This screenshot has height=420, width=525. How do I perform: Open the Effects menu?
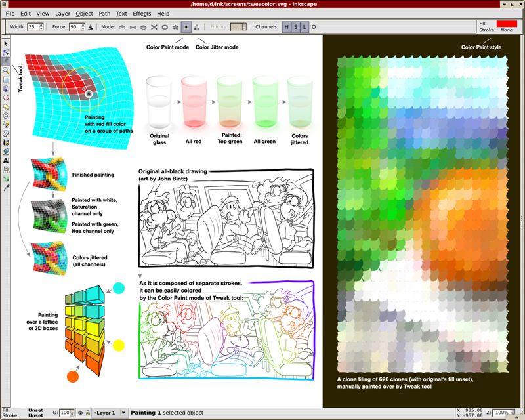[x=142, y=13]
